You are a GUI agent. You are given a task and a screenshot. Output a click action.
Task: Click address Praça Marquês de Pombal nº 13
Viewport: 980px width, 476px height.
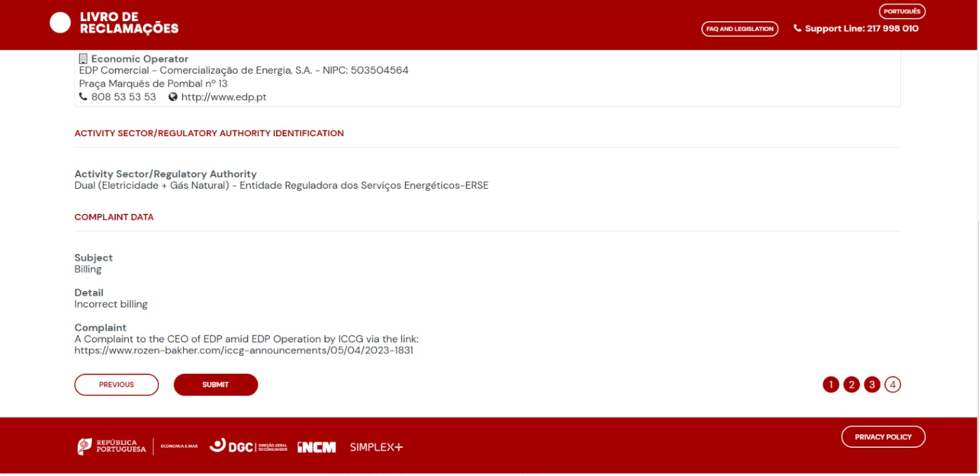tap(153, 84)
